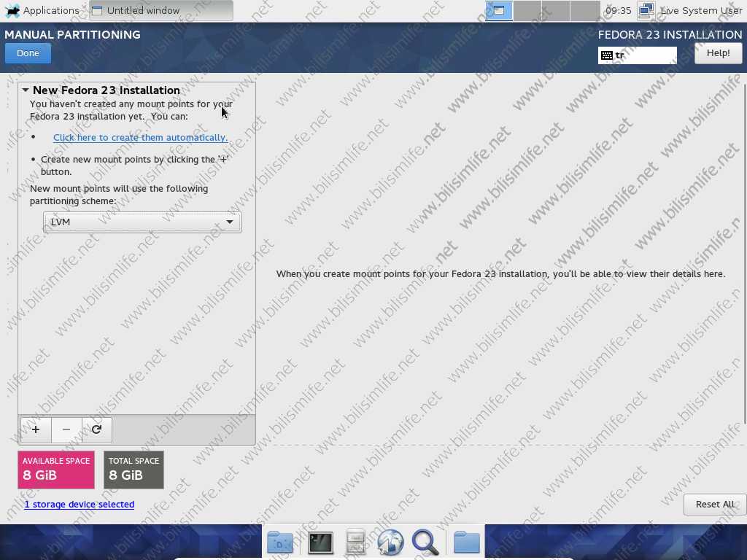747x560 pixels.
Task: Click the reload storage configuration arrow button
Action: pyautogui.click(x=97, y=429)
